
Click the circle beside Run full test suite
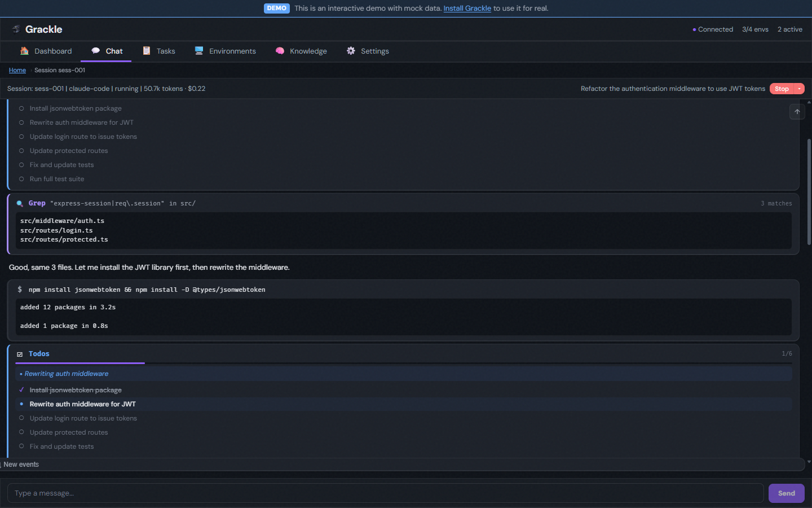(21, 179)
